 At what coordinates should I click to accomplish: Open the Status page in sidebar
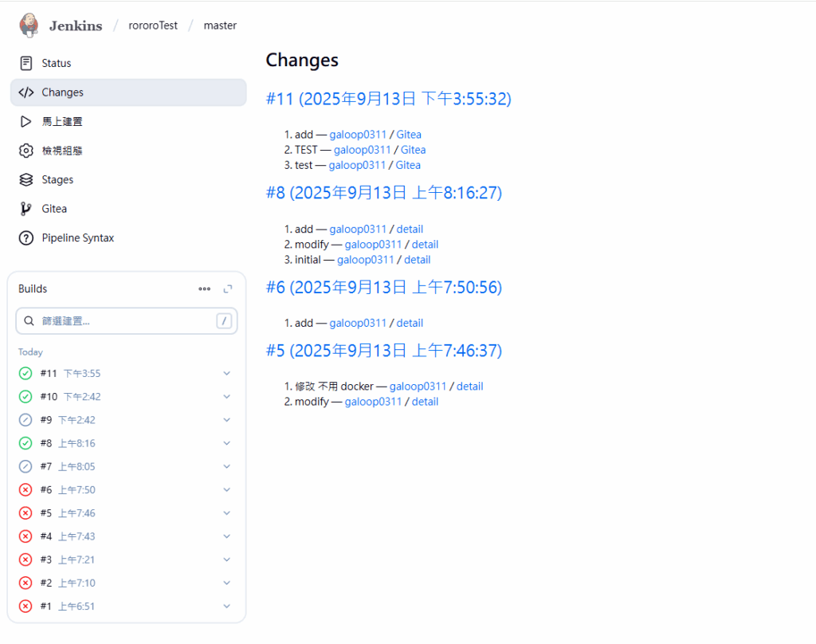point(56,63)
